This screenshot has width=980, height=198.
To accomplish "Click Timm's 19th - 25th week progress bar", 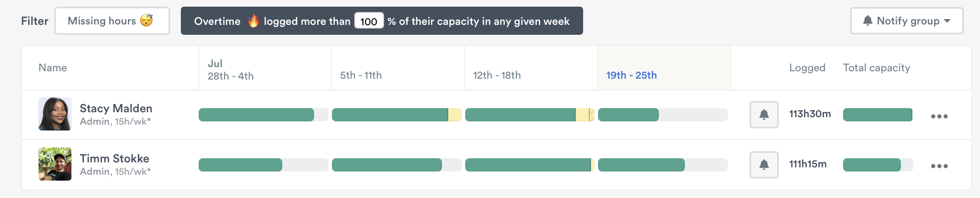I will tap(663, 165).
